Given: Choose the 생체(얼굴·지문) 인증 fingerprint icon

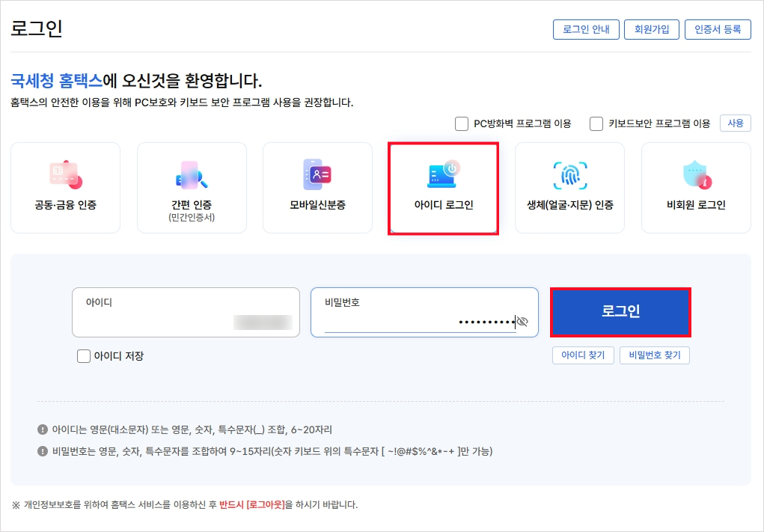Looking at the screenshot, I should pos(570,175).
